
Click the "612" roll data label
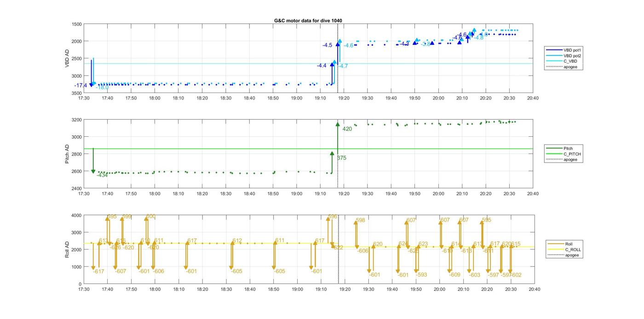point(237,241)
